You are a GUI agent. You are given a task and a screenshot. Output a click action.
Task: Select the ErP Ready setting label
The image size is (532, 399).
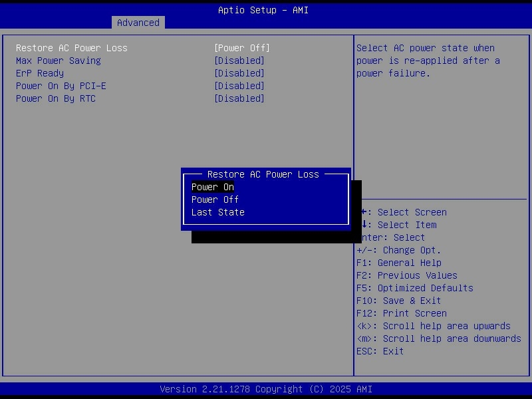40,73
